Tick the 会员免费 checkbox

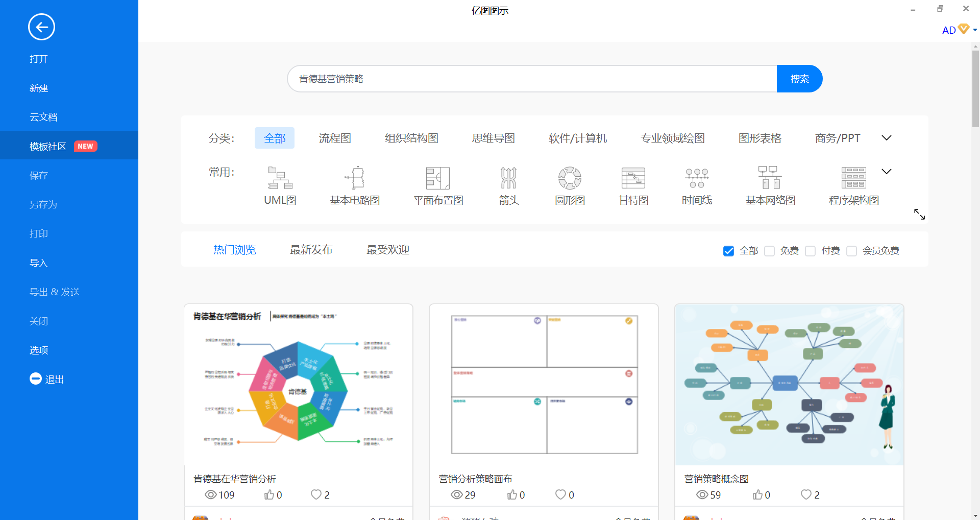click(852, 251)
